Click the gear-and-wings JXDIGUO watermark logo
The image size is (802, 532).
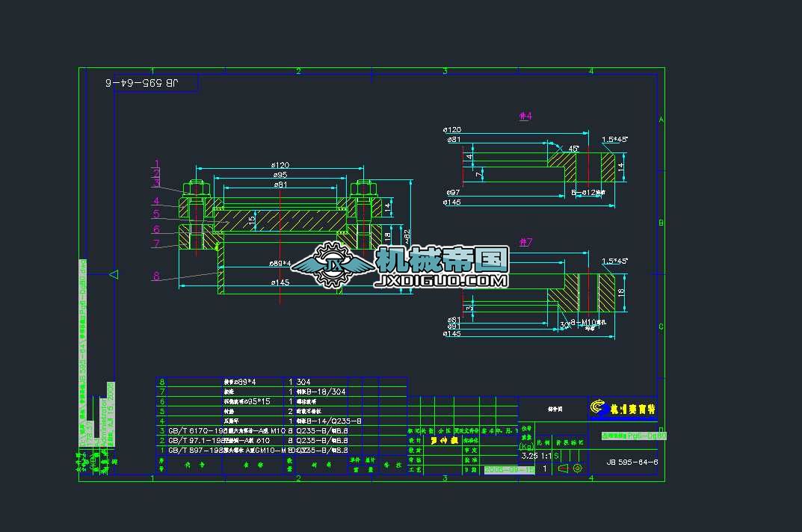(334, 263)
